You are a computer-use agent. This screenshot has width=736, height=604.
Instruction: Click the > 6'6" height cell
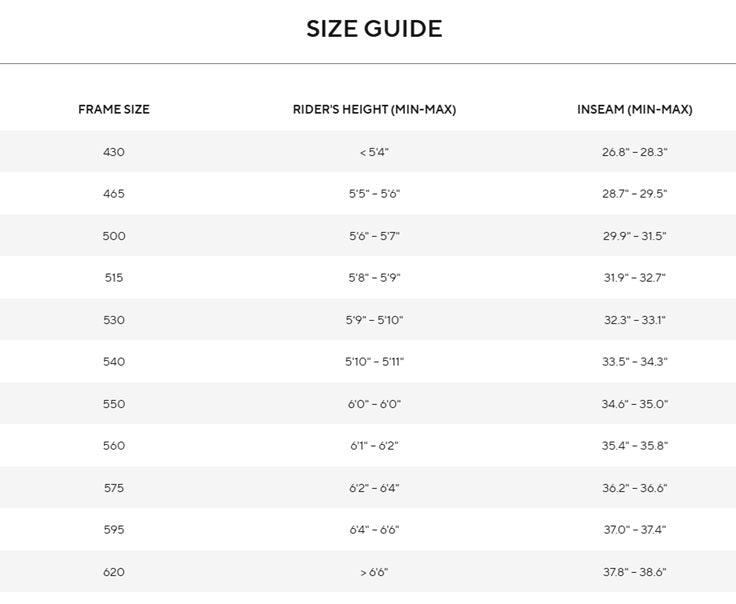374,572
